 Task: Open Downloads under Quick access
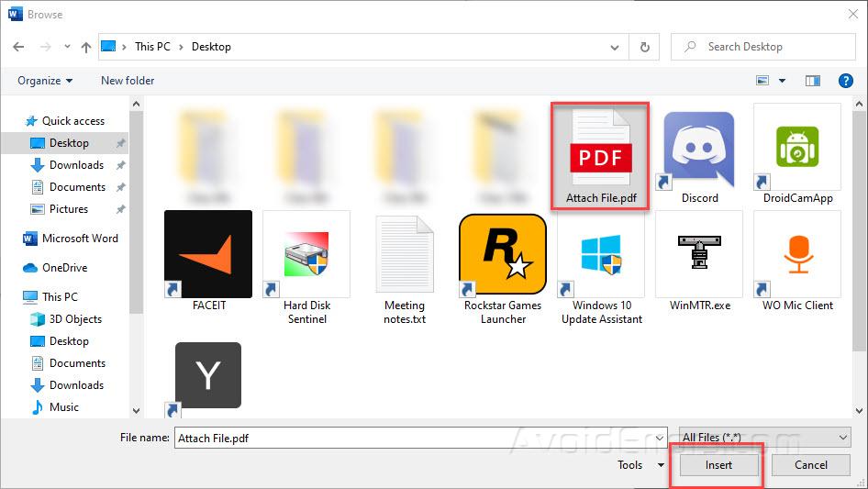(76, 165)
